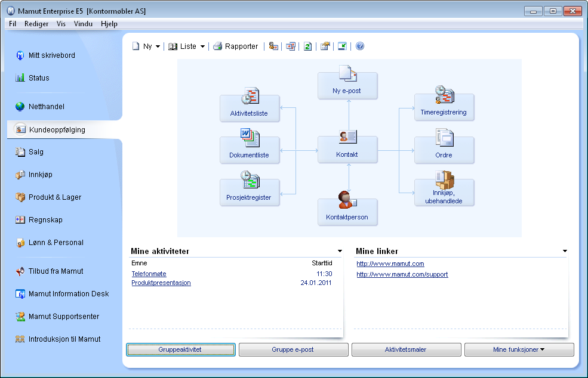This screenshot has height=378, width=588.
Task: Open the Mine linker dropdown arrow
Action: pos(565,251)
